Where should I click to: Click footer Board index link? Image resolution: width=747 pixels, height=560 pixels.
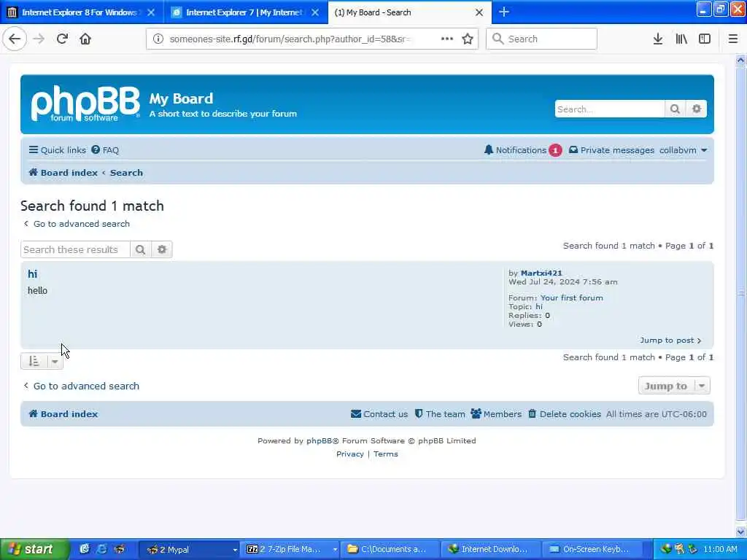[63, 414]
